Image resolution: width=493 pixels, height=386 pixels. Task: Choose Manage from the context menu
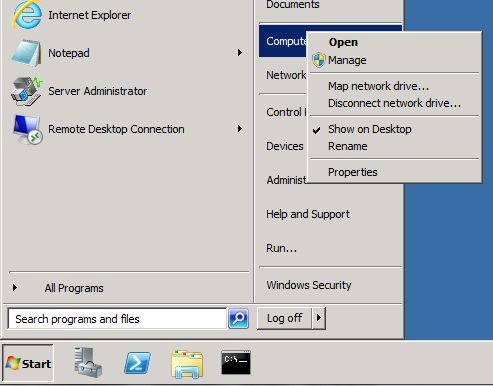347,60
